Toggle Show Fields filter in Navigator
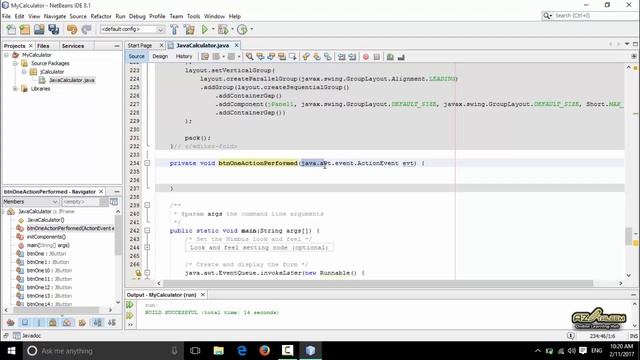640x360 pixels. (25, 322)
